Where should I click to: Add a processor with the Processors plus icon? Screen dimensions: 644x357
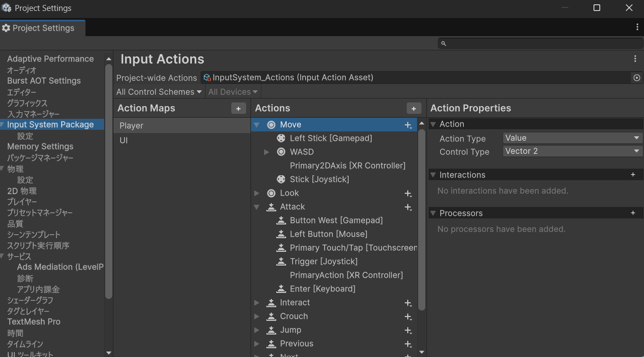coord(633,212)
